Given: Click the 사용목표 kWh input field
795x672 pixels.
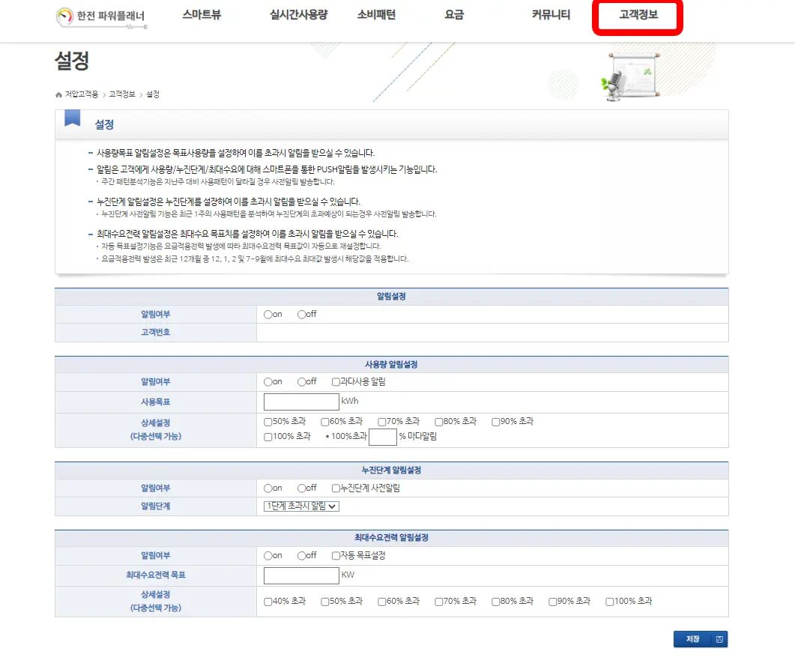Looking at the screenshot, I should (300, 402).
